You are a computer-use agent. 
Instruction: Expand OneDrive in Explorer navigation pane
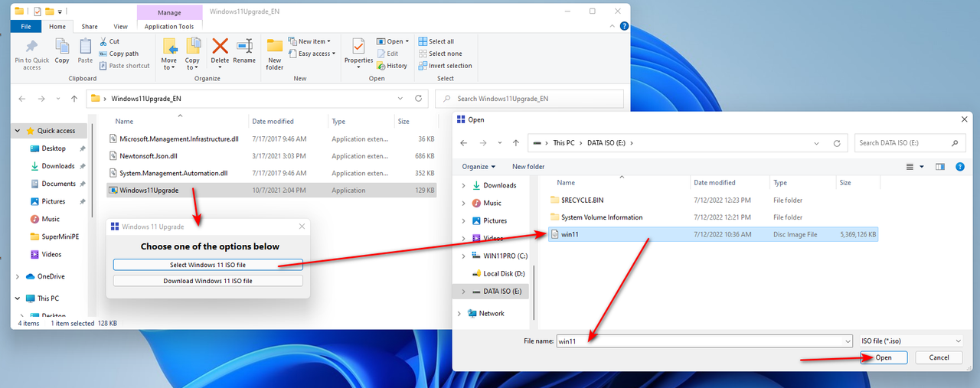[x=18, y=276]
